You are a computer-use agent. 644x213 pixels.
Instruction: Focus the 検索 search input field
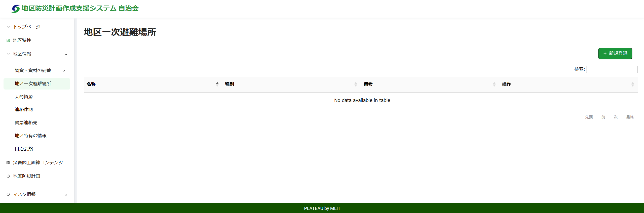(612, 69)
